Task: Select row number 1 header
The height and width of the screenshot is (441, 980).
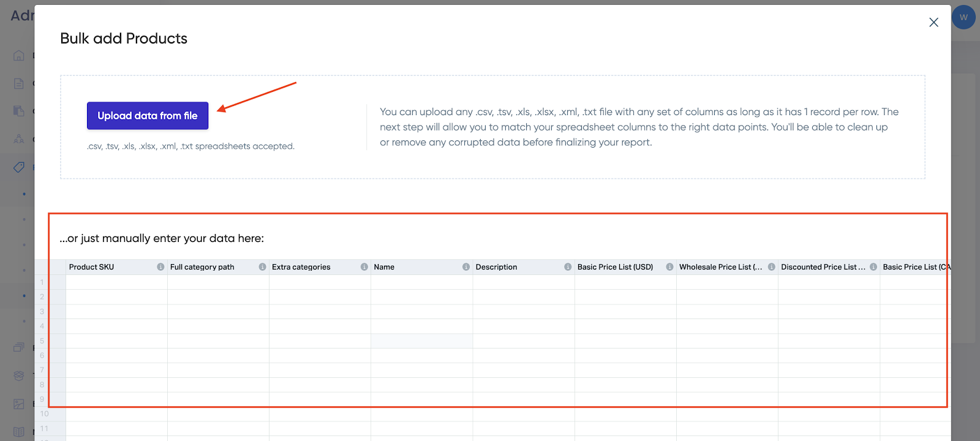Action: 50,282
